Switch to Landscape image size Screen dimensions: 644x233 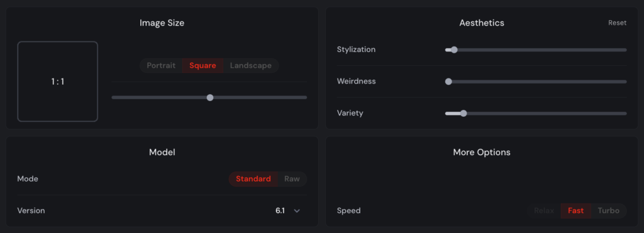(250, 66)
